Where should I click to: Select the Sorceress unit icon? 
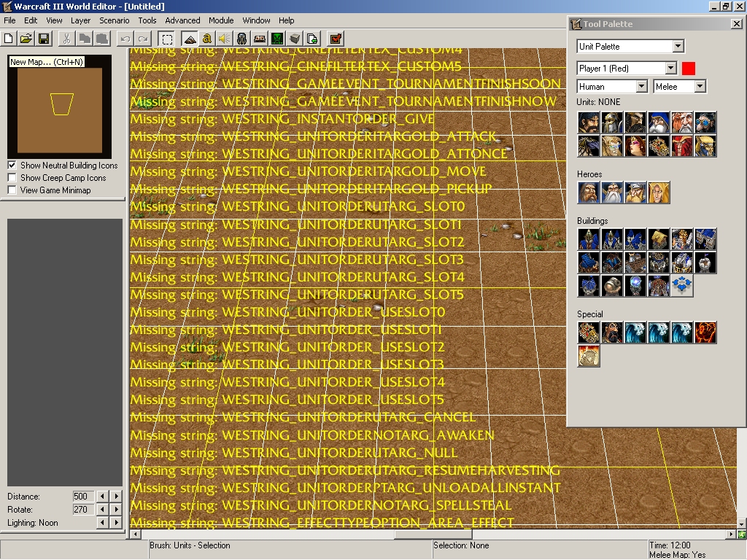(x=635, y=146)
